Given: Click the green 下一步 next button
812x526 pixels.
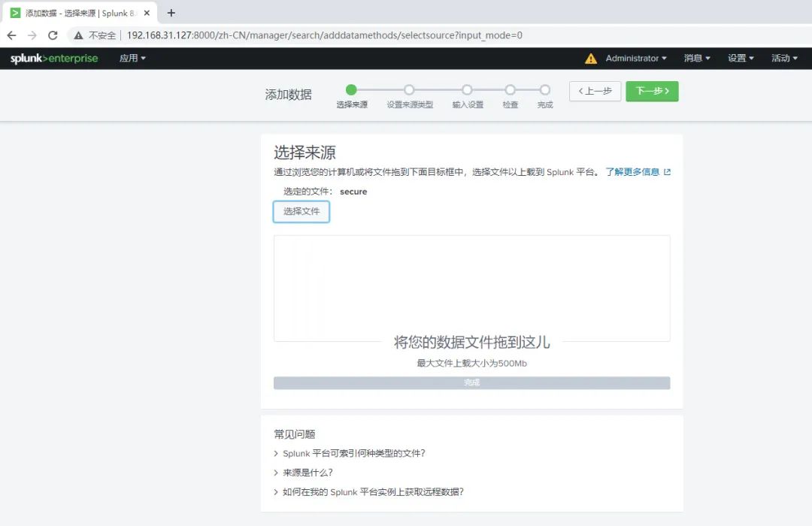Looking at the screenshot, I should coord(652,91).
